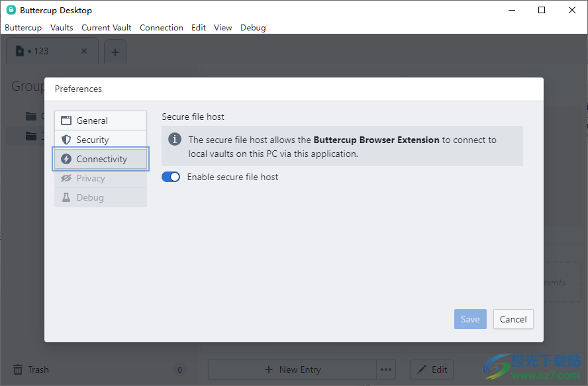Viewport: 588px width, 386px height.
Task: Close the 123 vault tab
Action: point(84,51)
